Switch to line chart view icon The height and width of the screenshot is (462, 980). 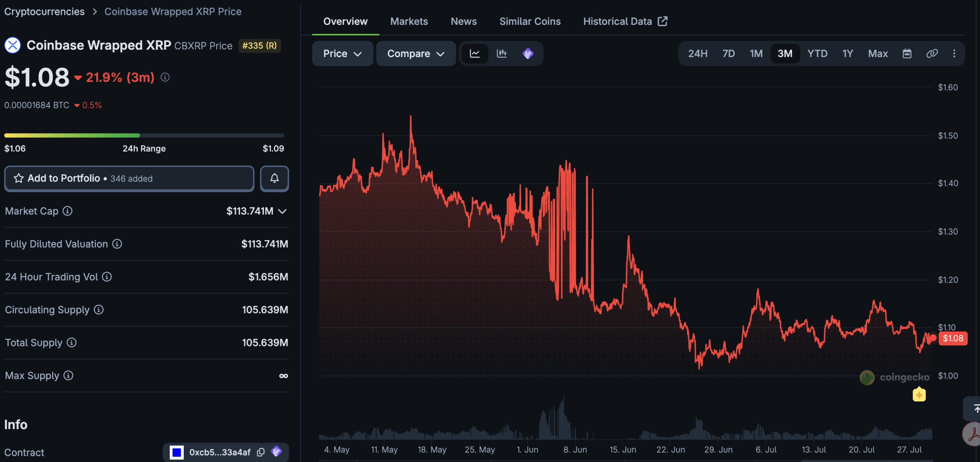pyautogui.click(x=475, y=54)
